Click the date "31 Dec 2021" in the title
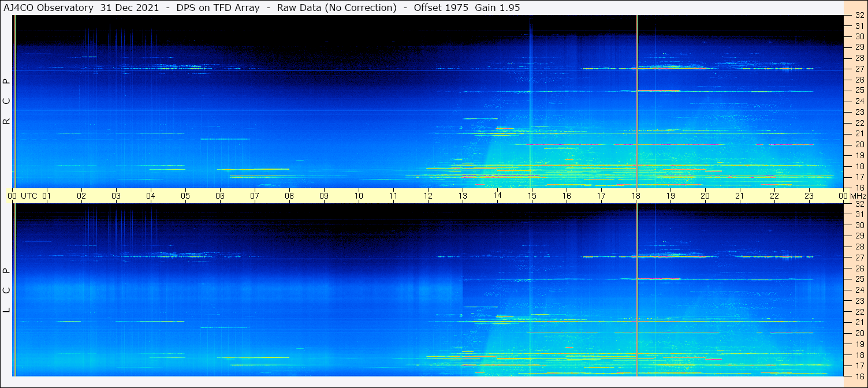 pyautogui.click(x=130, y=8)
